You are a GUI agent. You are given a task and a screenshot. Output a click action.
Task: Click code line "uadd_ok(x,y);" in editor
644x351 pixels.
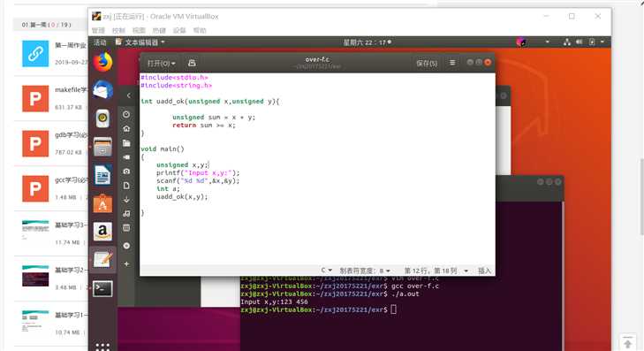tap(182, 196)
